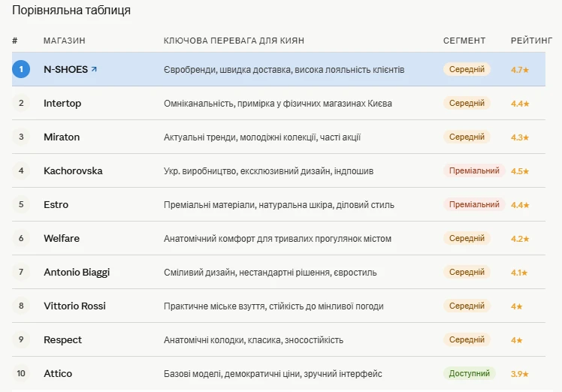This screenshot has height=392, width=562.
Task: Click the 4.5 star rating for Kachorovska
Action: [520, 171]
